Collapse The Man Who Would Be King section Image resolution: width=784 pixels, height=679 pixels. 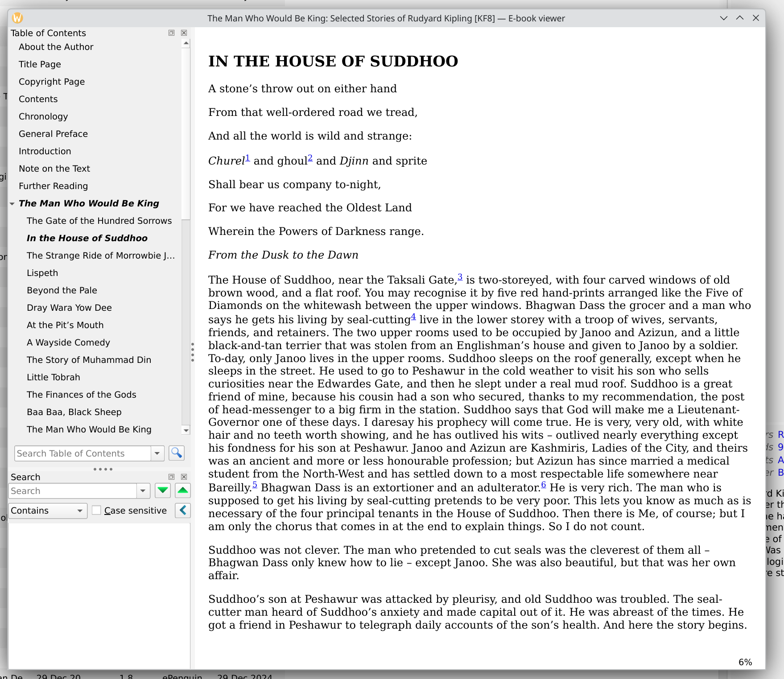click(x=12, y=204)
